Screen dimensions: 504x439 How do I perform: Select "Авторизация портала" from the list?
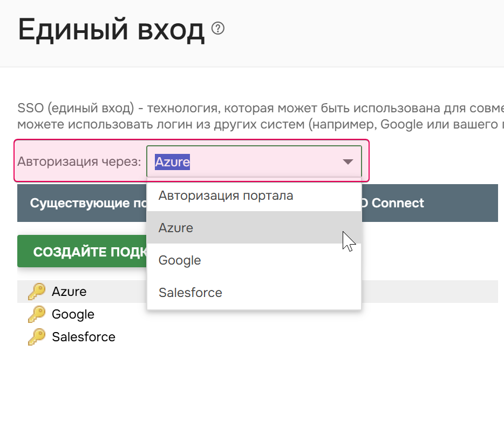[225, 196]
